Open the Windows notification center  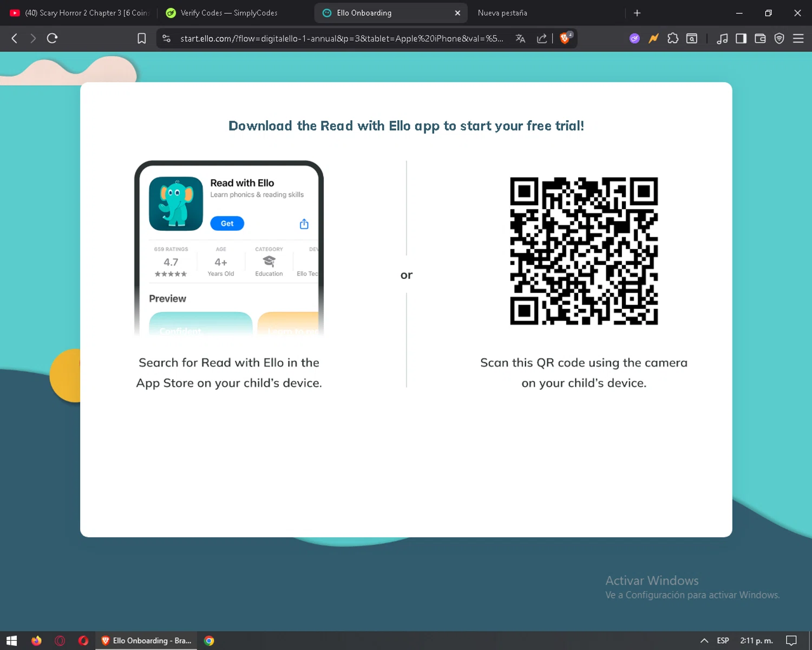(x=791, y=641)
